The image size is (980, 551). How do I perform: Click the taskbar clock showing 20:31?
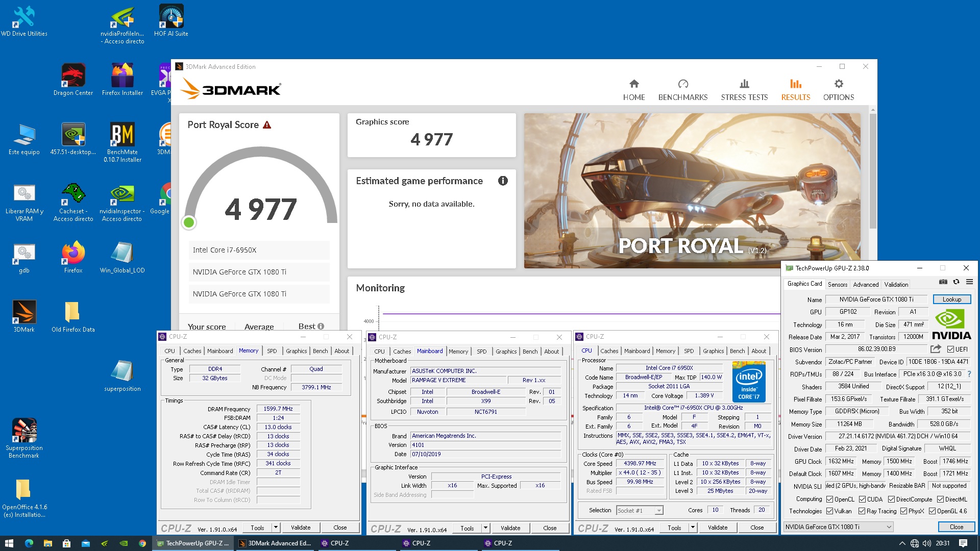[942, 543]
